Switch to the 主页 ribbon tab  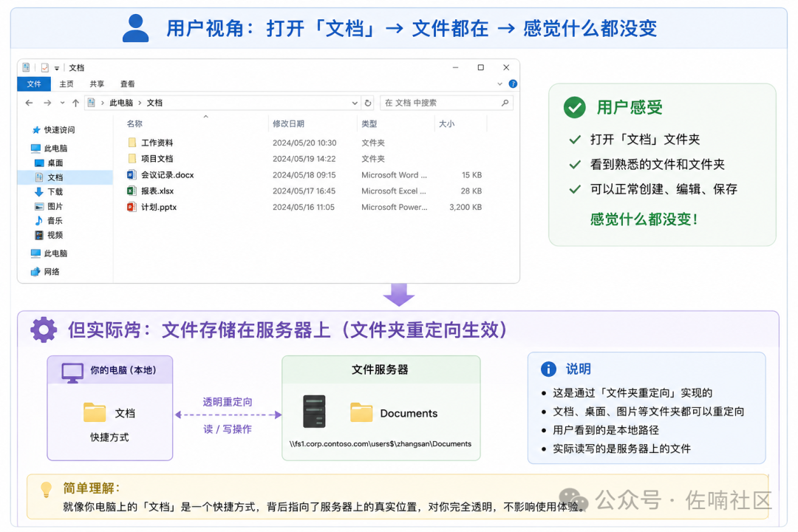[x=66, y=84]
